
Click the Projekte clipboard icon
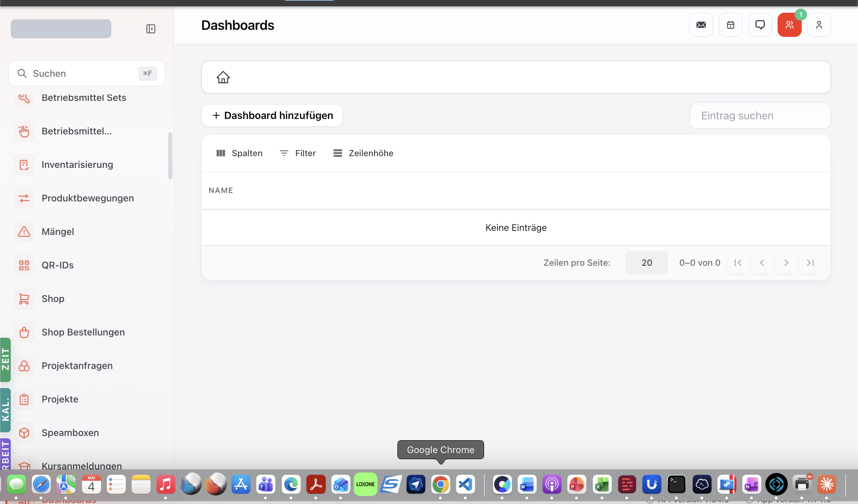pyautogui.click(x=24, y=399)
